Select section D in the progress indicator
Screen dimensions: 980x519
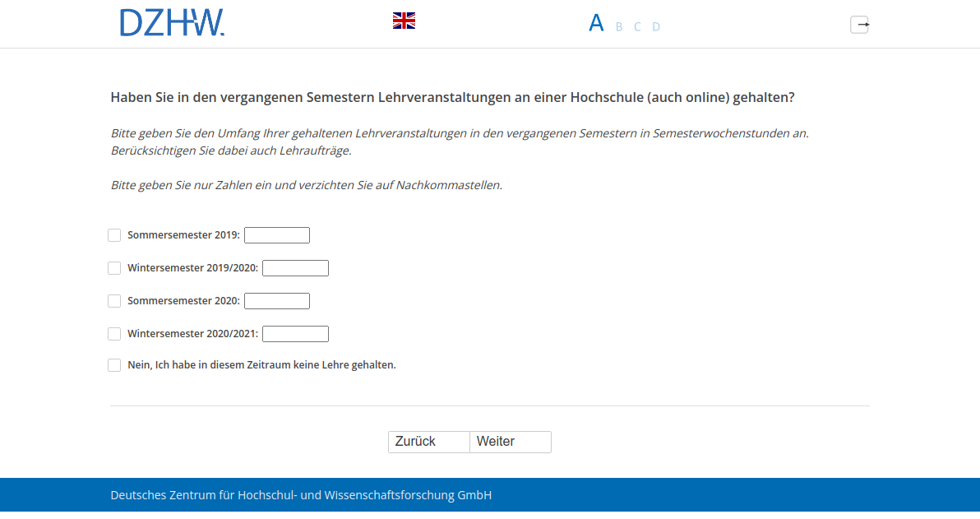(656, 26)
